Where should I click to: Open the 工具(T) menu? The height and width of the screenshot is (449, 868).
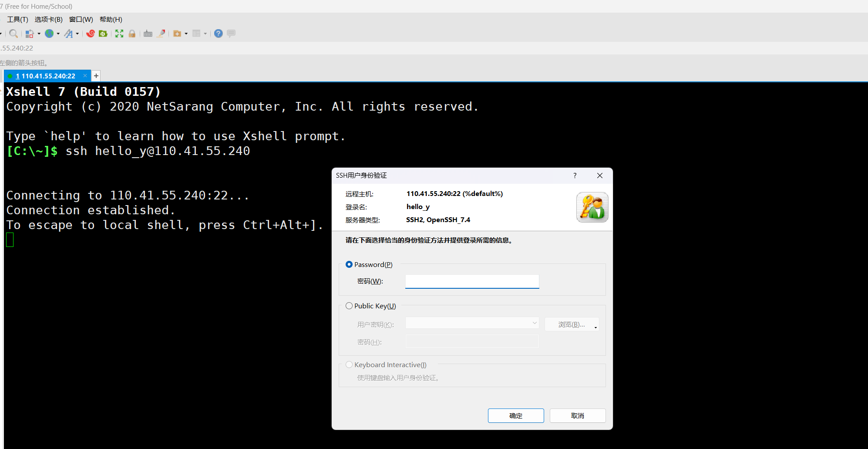(17, 20)
